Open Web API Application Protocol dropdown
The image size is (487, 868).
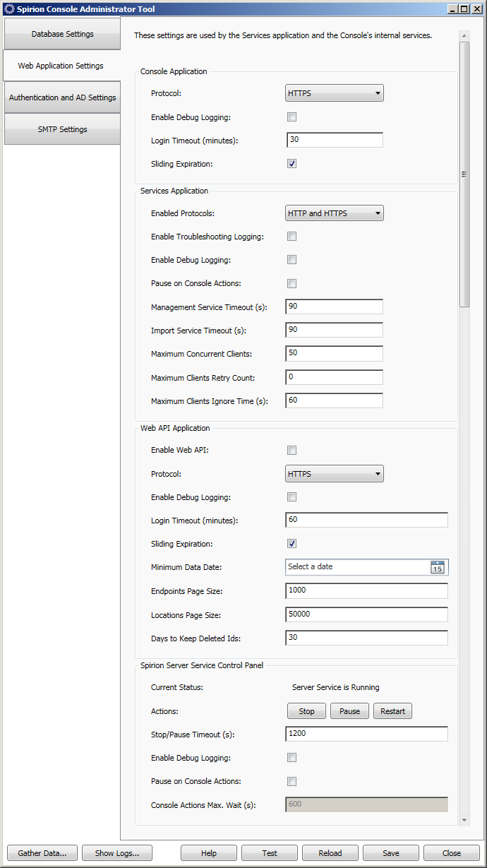coord(335,474)
